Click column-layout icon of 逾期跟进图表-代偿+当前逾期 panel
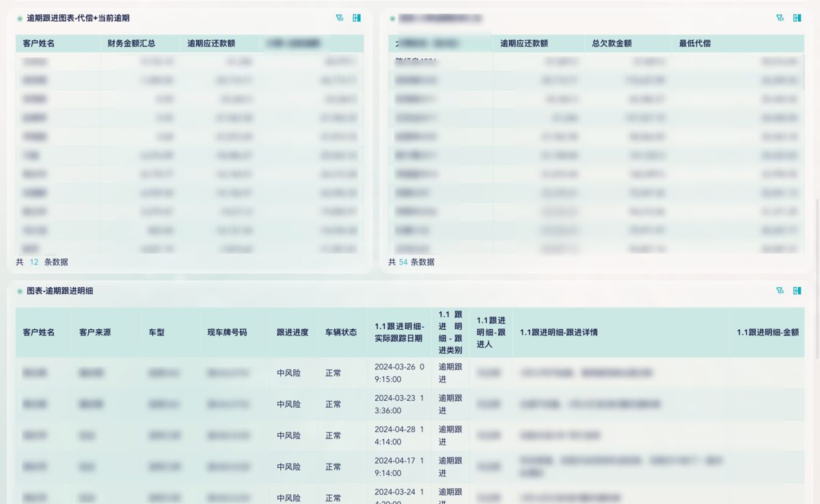The height and width of the screenshot is (504, 820). pos(357,18)
